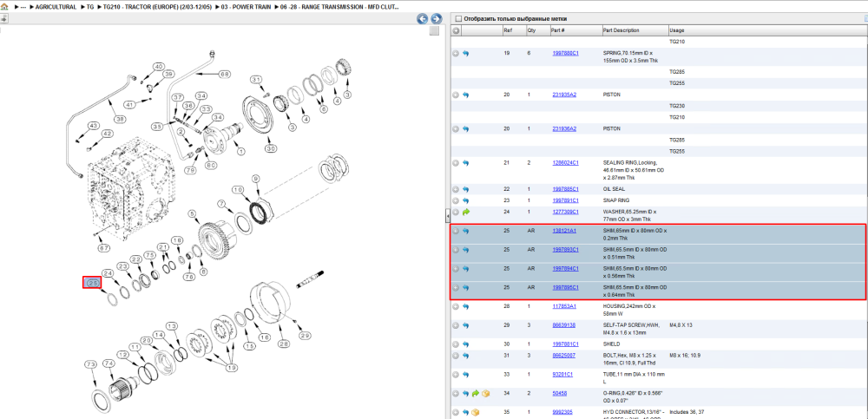868x419 pixels.
Task: Open part number link 1286024C1
Action: pos(565,163)
